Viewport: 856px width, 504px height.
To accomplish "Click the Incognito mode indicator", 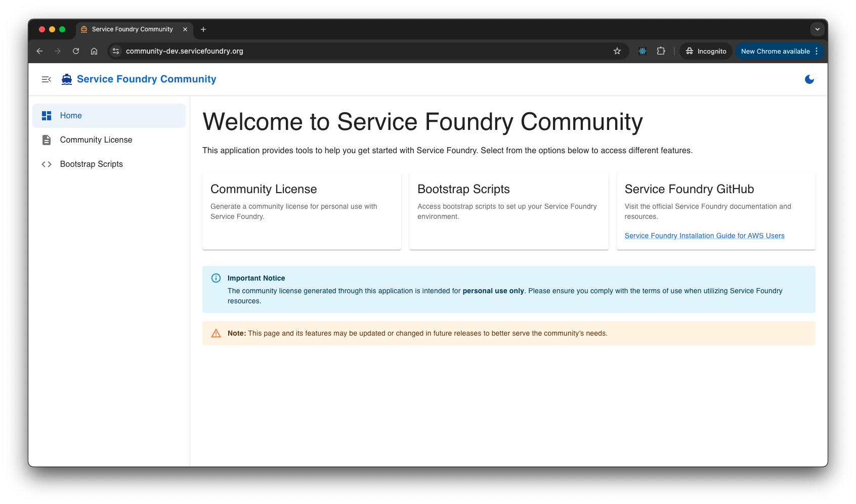I will point(705,51).
